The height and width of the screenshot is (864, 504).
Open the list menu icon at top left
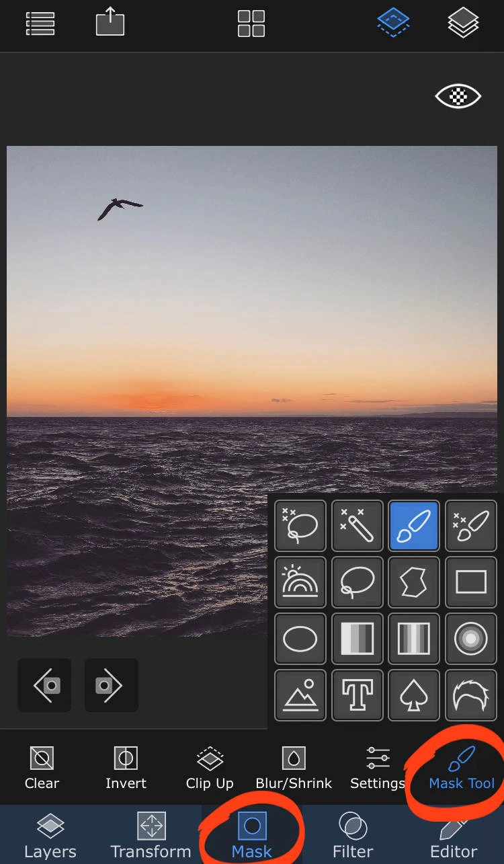40,23
